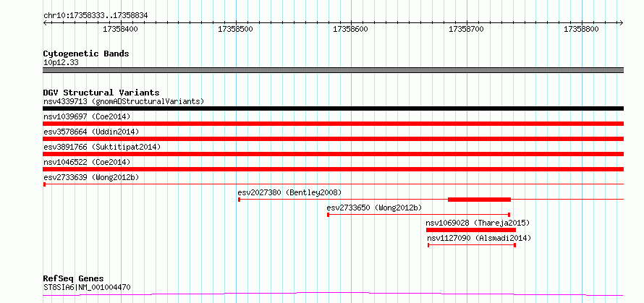Select the red nsv1069028 variant bar
644x303 pixels.
coord(471,230)
